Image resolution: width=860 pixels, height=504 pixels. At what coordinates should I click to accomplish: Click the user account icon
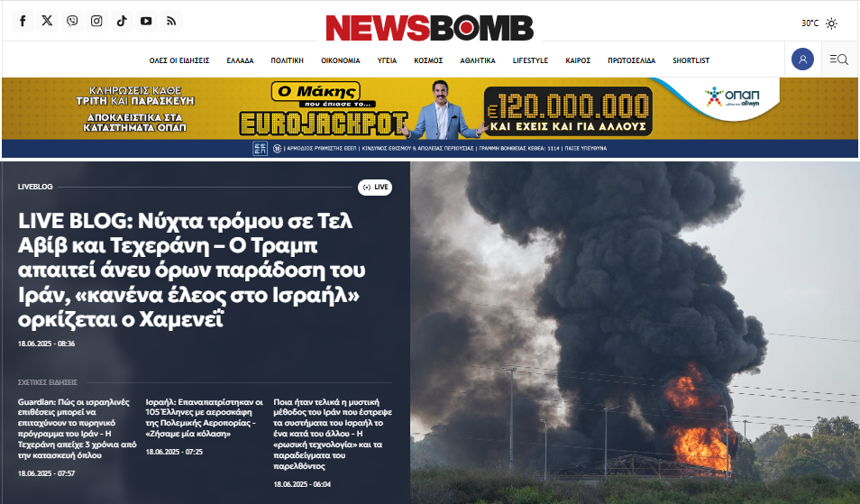click(802, 60)
